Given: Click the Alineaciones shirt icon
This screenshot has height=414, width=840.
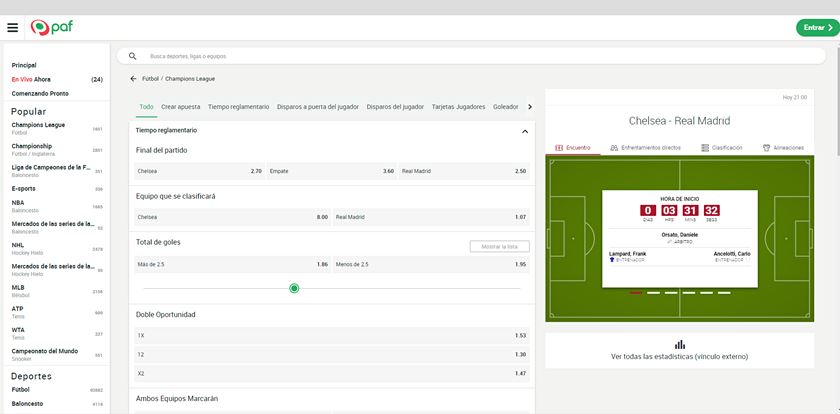Looking at the screenshot, I should coord(766,147).
